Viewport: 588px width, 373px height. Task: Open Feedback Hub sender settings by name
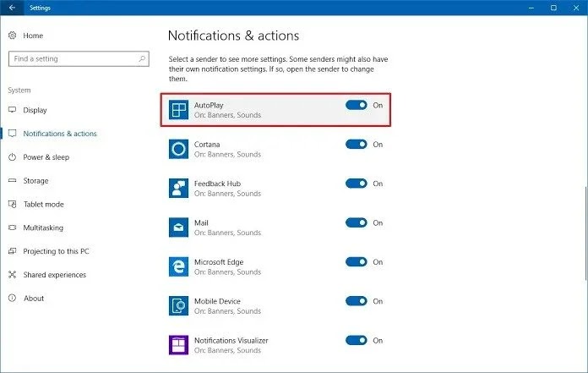(217, 184)
